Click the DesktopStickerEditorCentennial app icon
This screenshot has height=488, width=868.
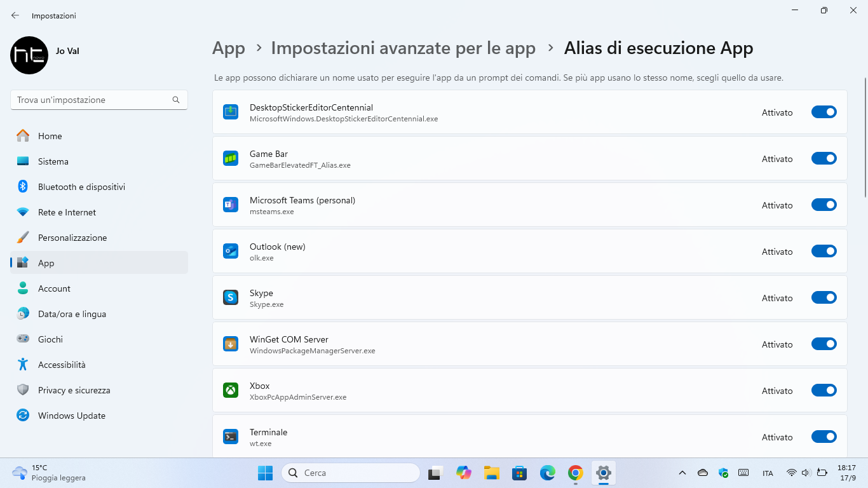coord(231,112)
